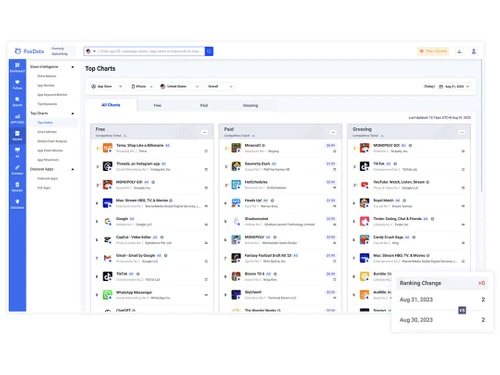Select Top Charts item in sidebar menu
The height and width of the screenshot is (375, 500).
pos(45,123)
